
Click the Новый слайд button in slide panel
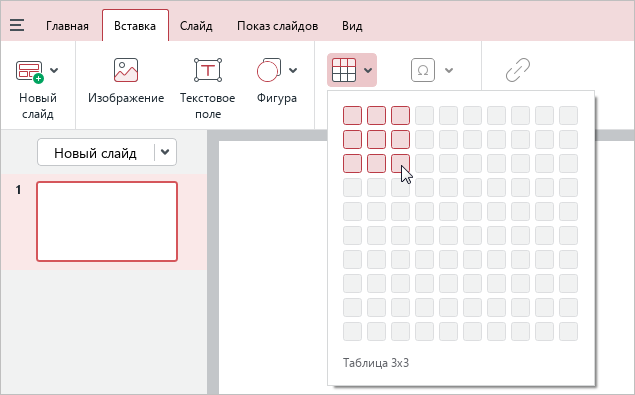click(95, 153)
